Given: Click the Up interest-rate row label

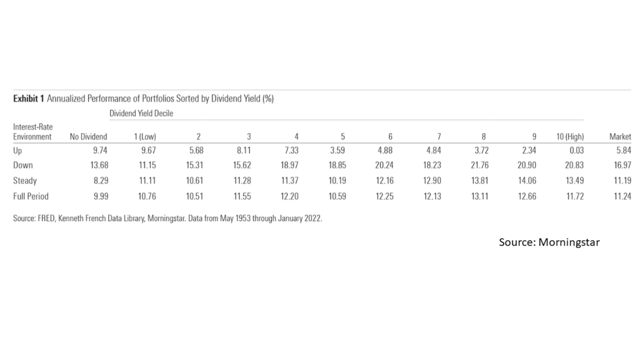Looking at the screenshot, I should coord(18,151).
